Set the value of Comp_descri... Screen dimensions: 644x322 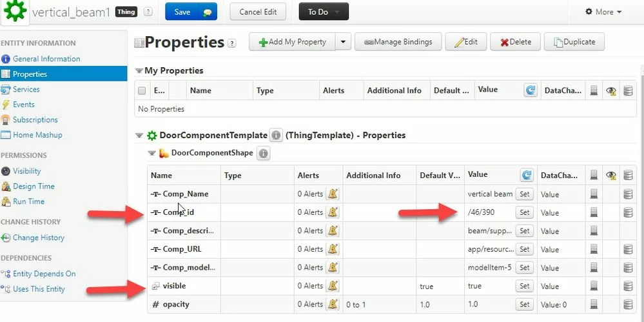525,231
